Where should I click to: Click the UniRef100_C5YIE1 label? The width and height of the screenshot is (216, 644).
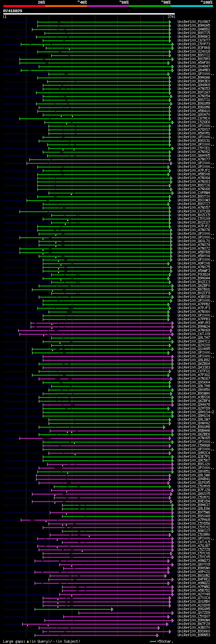pyautogui.click(x=194, y=148)
